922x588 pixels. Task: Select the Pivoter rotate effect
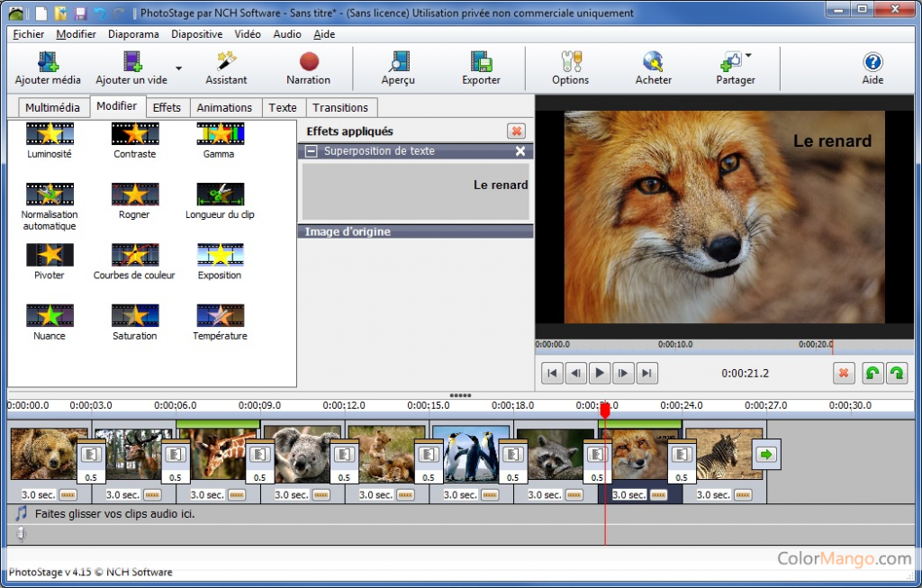point(50,262)
